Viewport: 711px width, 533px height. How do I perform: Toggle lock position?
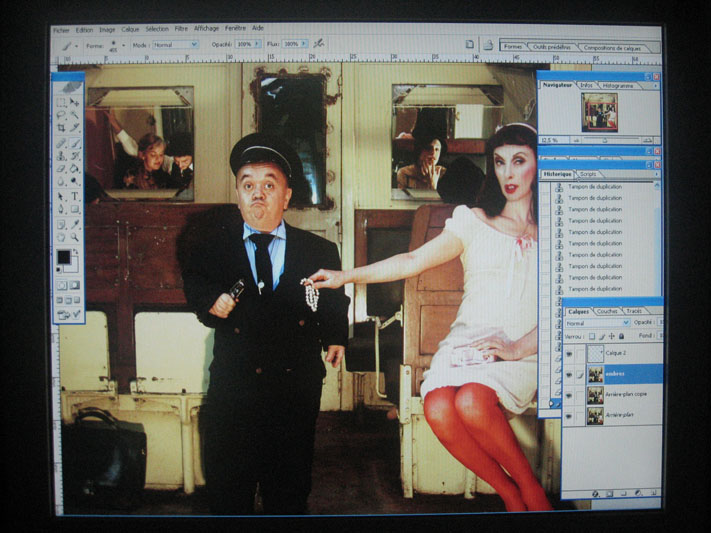(612, 336)
